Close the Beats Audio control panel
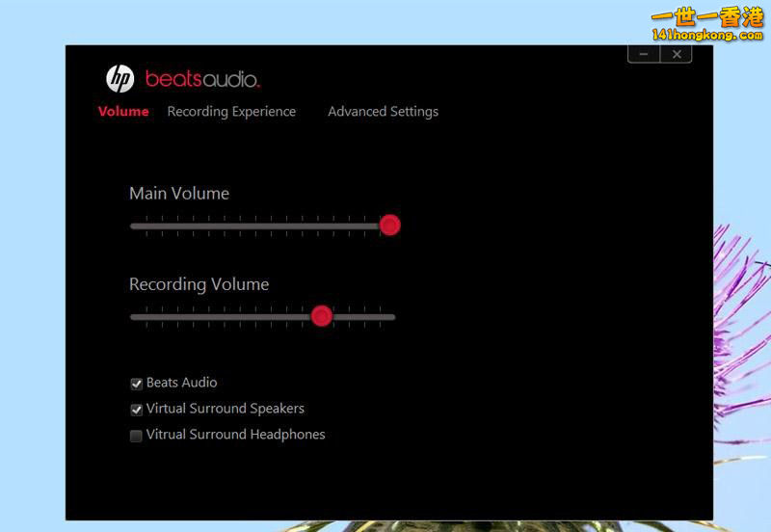This screenshot has height=532, width=771. tap(677, 54)
